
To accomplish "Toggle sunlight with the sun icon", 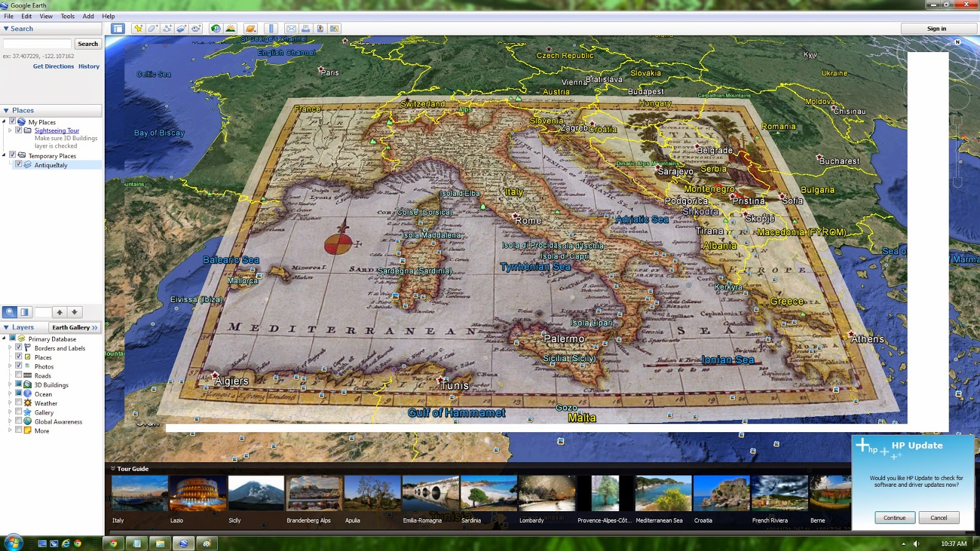I will point(231,28).
